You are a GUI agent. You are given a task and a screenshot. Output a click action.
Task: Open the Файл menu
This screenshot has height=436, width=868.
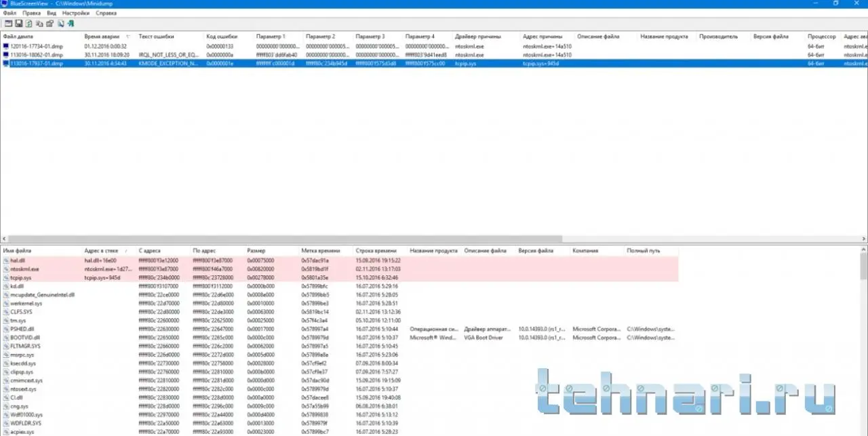coord(9,13)
